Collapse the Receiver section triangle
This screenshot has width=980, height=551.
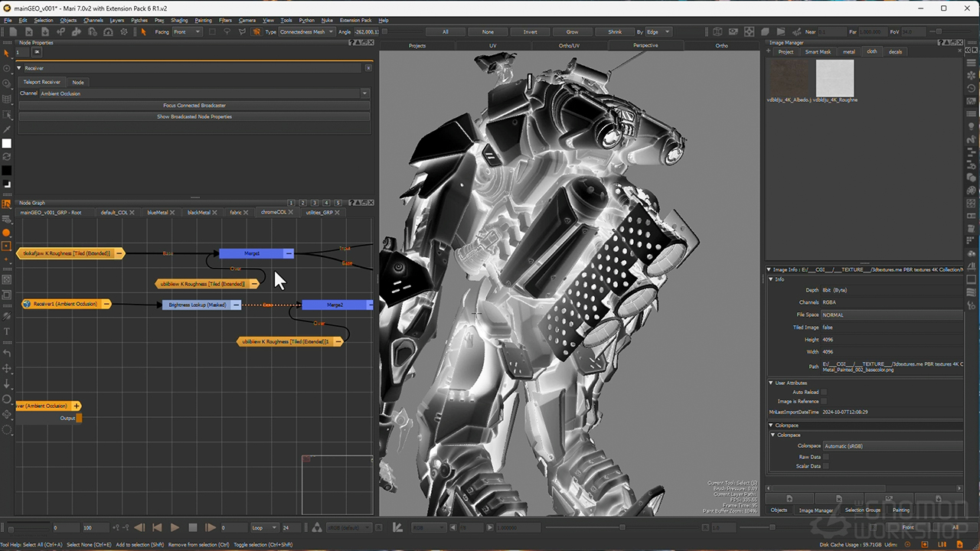(20, 68)
